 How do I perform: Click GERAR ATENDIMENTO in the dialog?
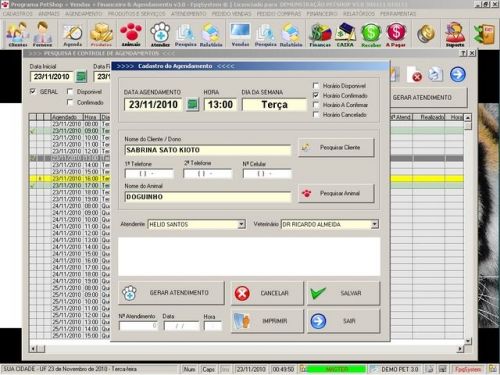coord(171,293)
